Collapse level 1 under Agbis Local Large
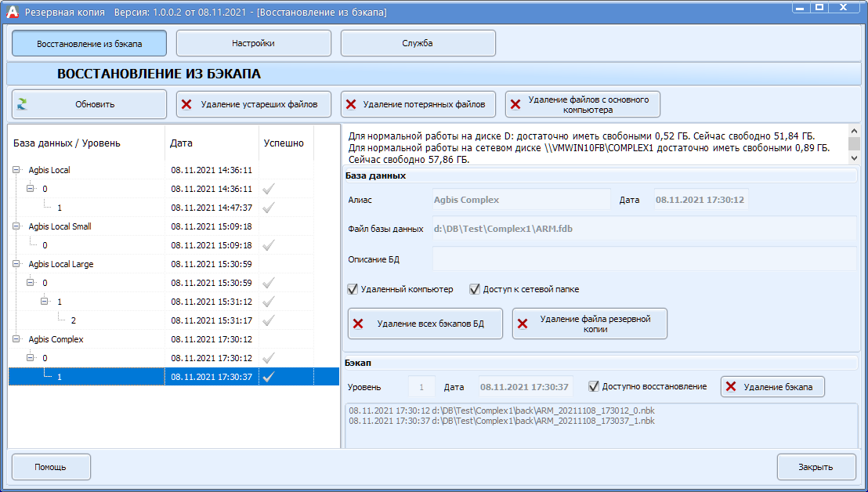 coord(45,302)
